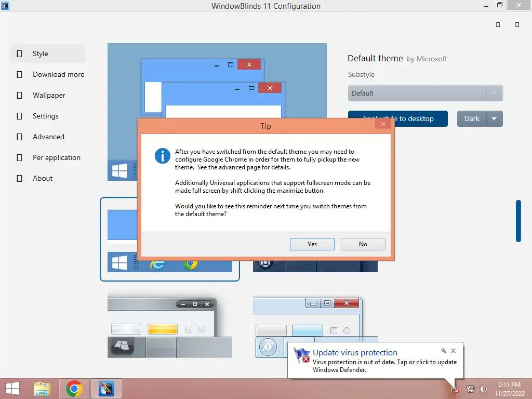The image size is (532, 399).
Task: Click Apply style to desktop button
Action: [421, 119]
